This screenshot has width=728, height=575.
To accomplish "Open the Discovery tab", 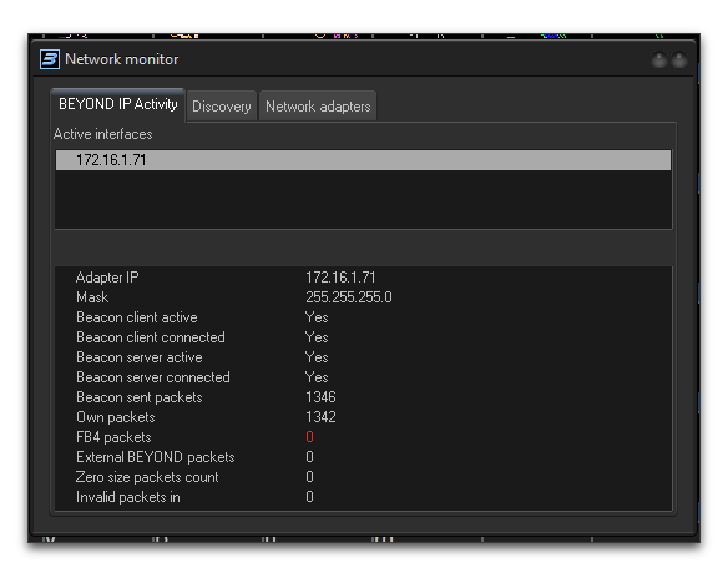I will point(221,107).
